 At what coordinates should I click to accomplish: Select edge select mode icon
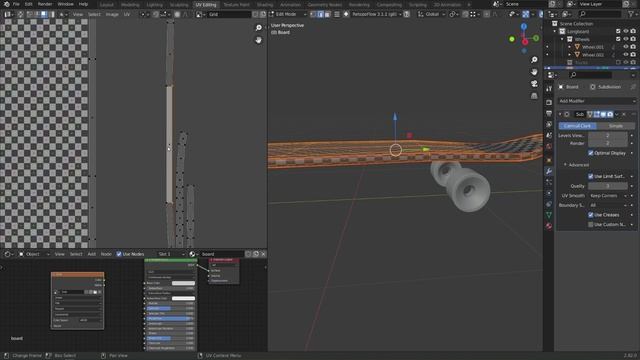pyautogui.click(x=320, y=14)
